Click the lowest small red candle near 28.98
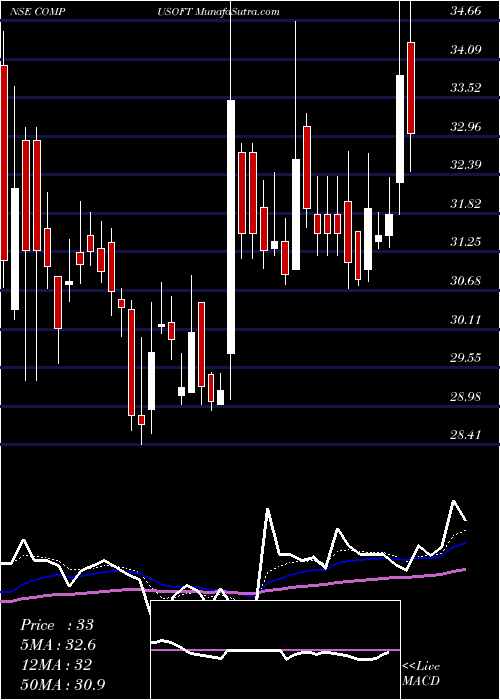The image size is (500, 700). (x=142, y=420)
